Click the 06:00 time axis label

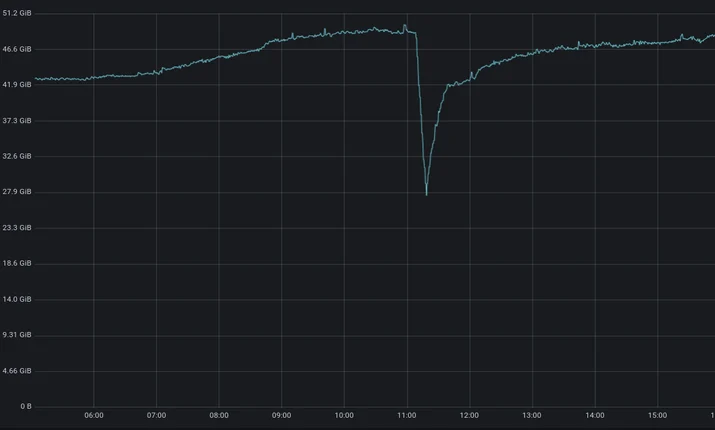94,415
